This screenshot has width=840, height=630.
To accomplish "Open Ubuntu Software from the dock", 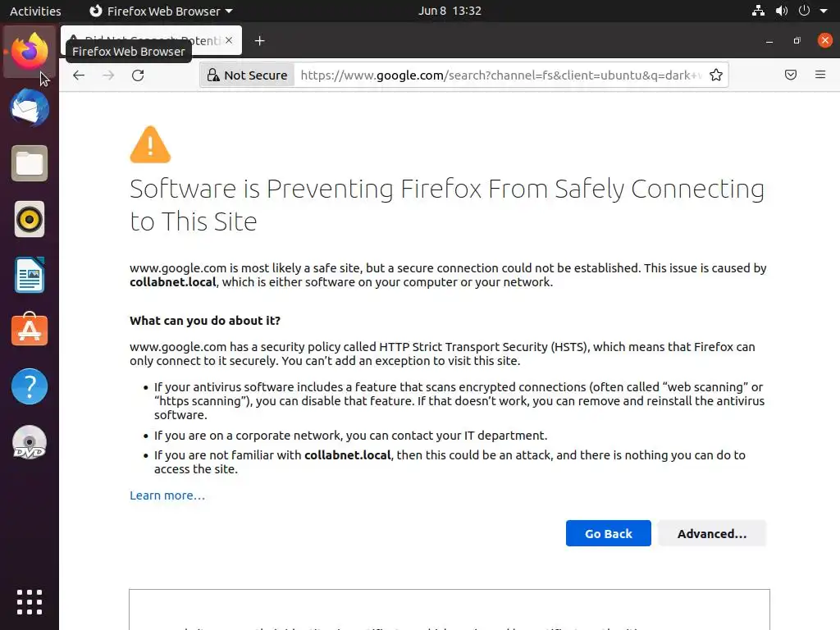I will 30,331.
